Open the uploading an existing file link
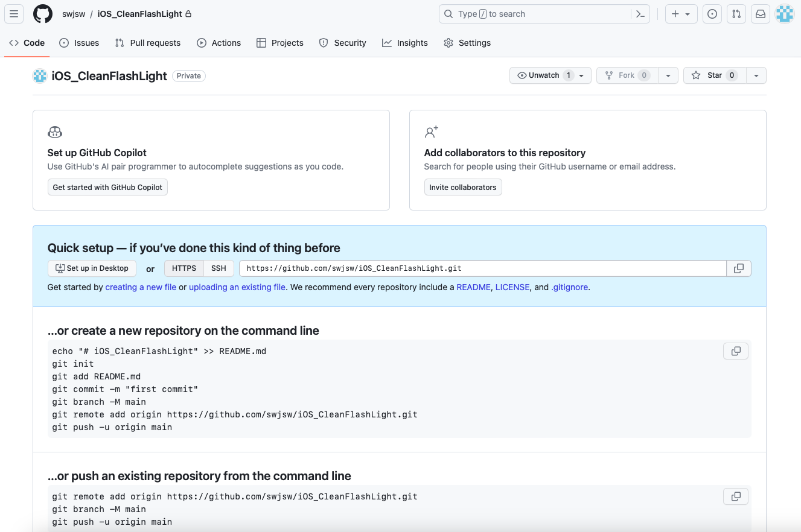This screenshot has width=801, height=532. click(237, 287)
